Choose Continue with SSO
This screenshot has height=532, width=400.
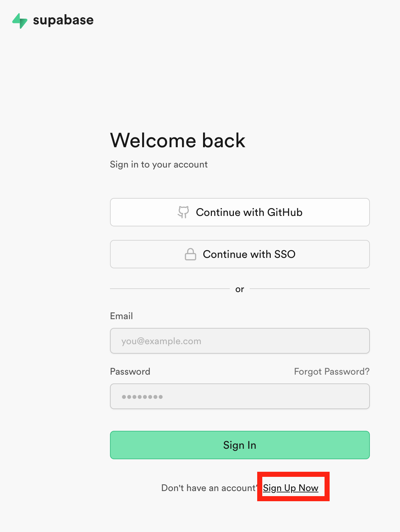(240, 254)
